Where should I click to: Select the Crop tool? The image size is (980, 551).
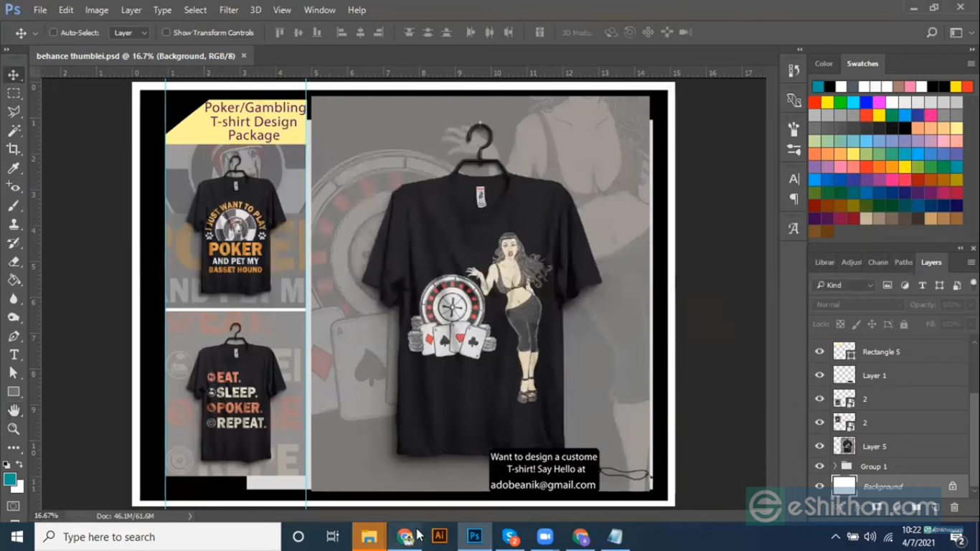point(14,149)
